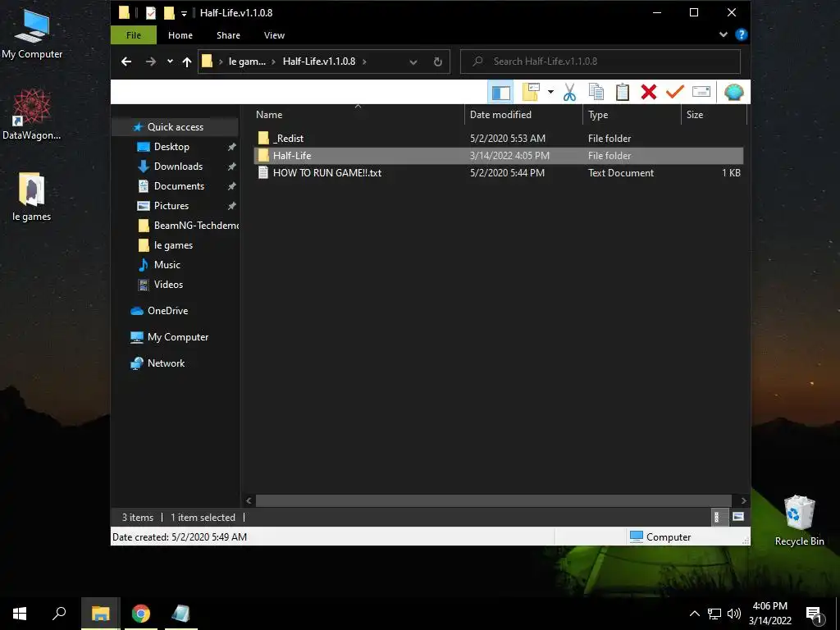Go back with the left arrow
Image resolution: width=840 pixels, height=630 pixels.
coord(126,62)
